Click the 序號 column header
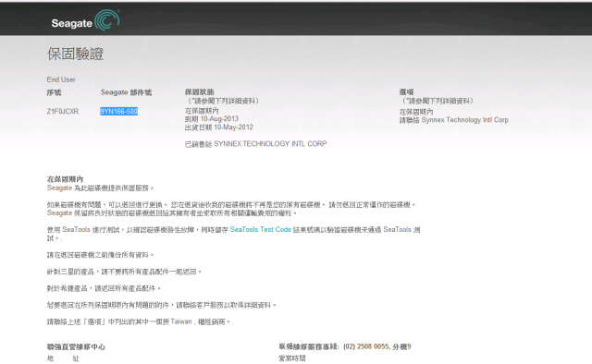The width and height of the screenshot is (592, 364). tap(54, 92)
